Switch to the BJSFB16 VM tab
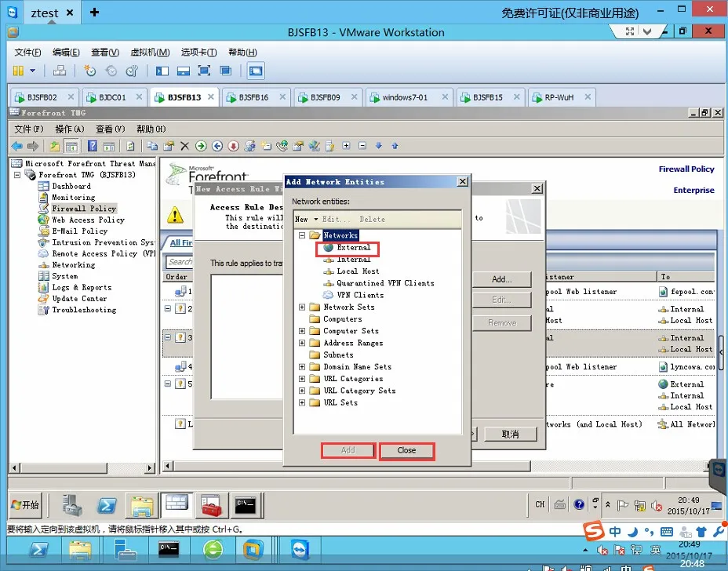Screen dimensions: 728x571 click(256, 97)
